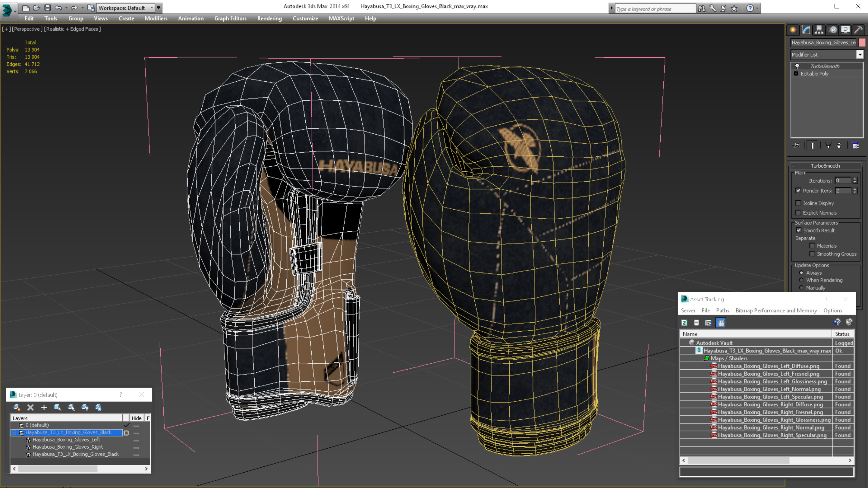Expand the Editable Poly stack entry

click(796, 74)
